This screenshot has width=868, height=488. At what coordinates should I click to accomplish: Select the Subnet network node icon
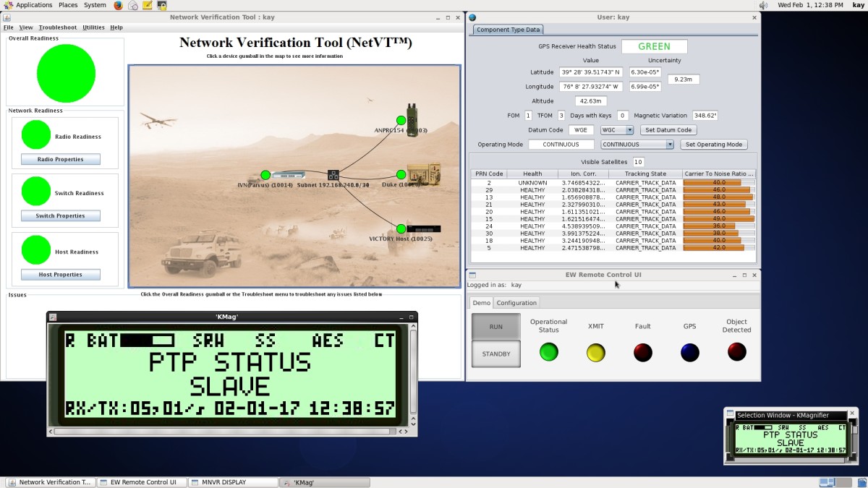pos(333,175)
